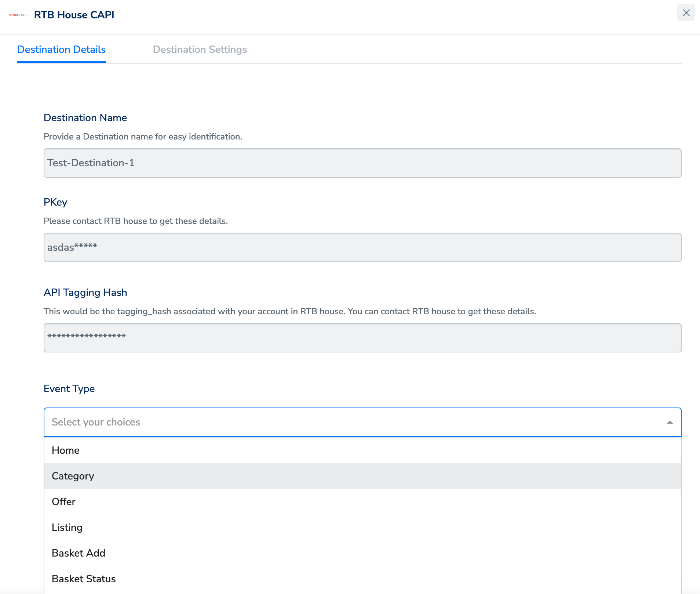This screenshot has height=594, width=700.
Task: Open the Destination Details tab
Action: 61,50
